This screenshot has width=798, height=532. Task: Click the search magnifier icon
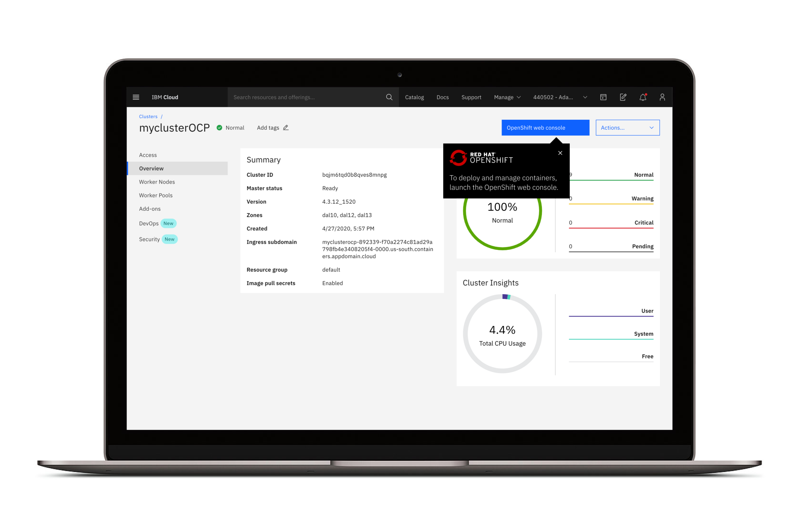389,97
